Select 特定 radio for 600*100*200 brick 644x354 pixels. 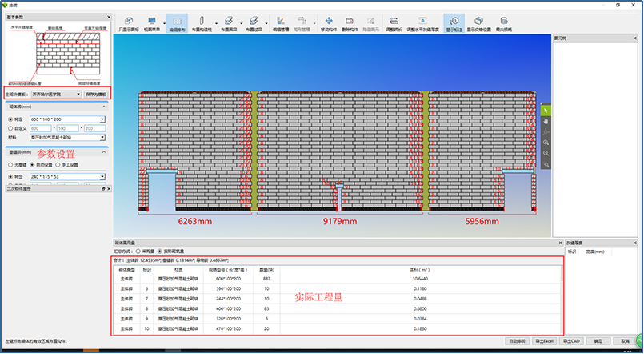(x=10, y=119)
